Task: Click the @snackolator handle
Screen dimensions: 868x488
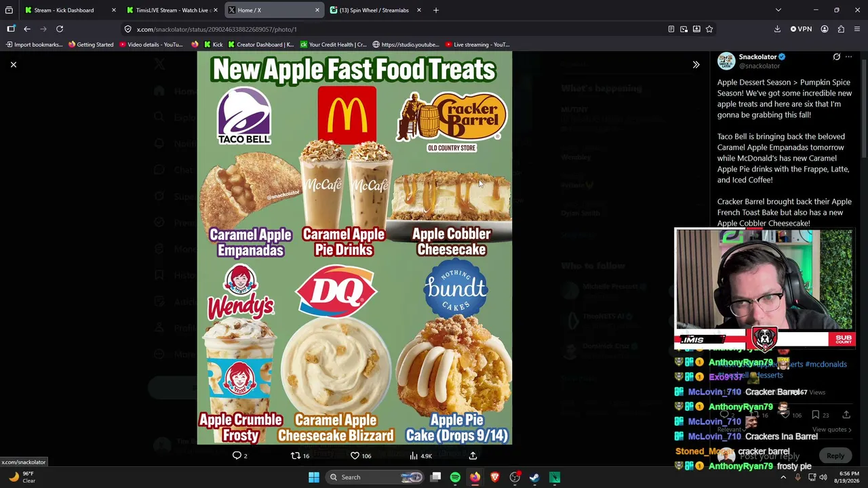Action: point(759,66)
